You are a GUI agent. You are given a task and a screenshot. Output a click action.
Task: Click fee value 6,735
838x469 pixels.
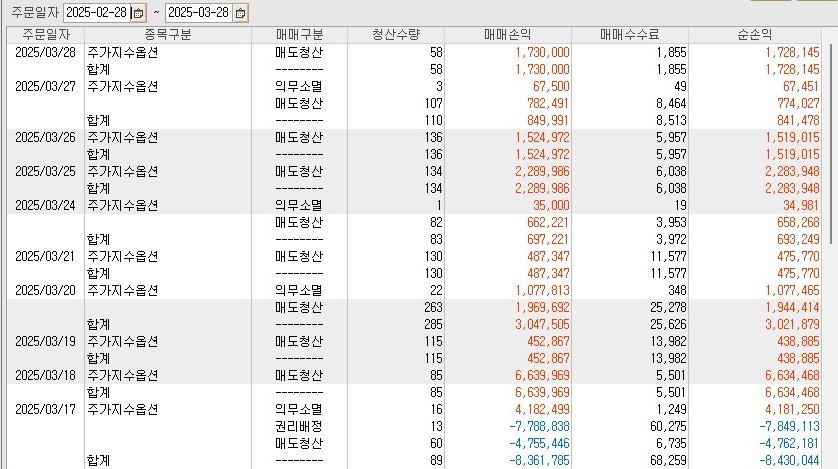pyautogui.click(x=671, y=443)
